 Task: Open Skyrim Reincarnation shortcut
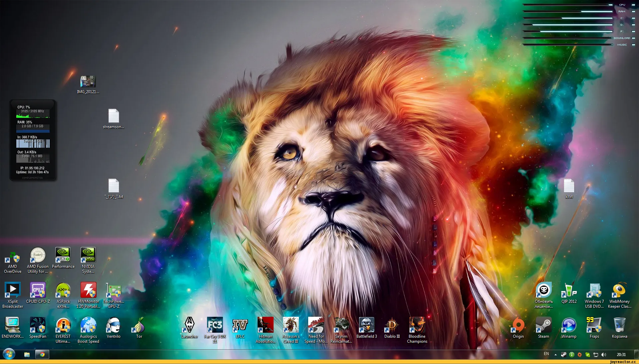[x=341, y=330]
